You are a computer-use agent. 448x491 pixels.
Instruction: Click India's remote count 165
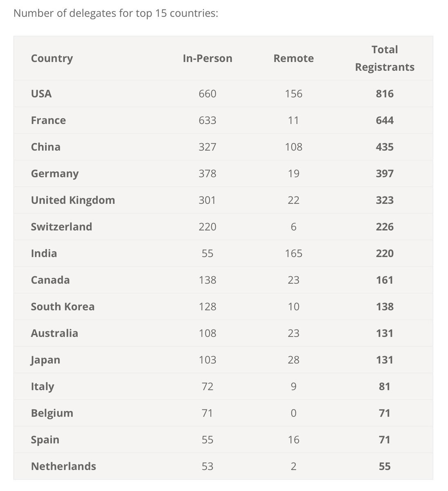click(293, 253)
